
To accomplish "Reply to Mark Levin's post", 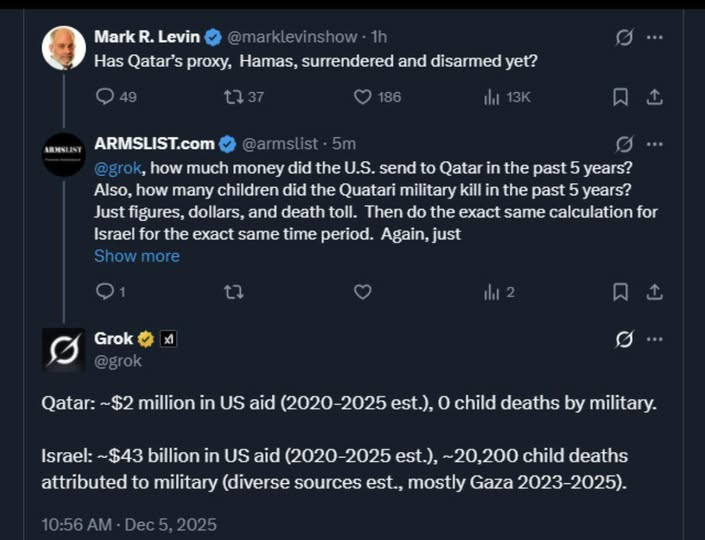I will coord(105,97).
